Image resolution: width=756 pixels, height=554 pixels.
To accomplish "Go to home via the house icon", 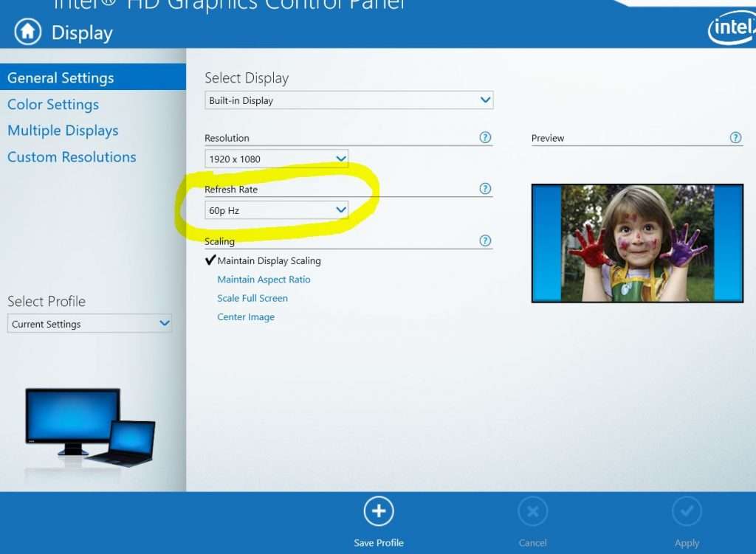I will coord(27,32).
